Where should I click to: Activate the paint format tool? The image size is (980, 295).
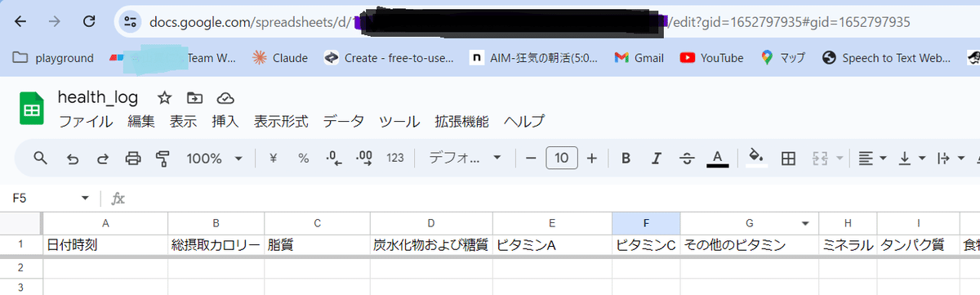[163, 159]
